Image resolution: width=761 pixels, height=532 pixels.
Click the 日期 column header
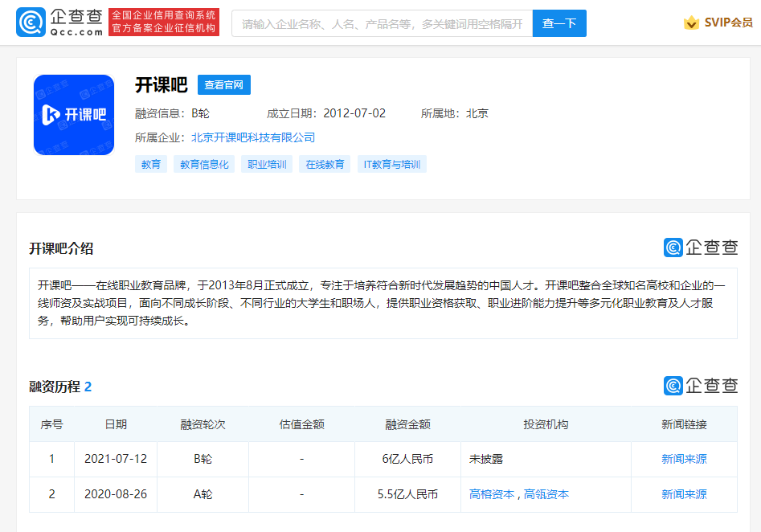tap(116, 424)
